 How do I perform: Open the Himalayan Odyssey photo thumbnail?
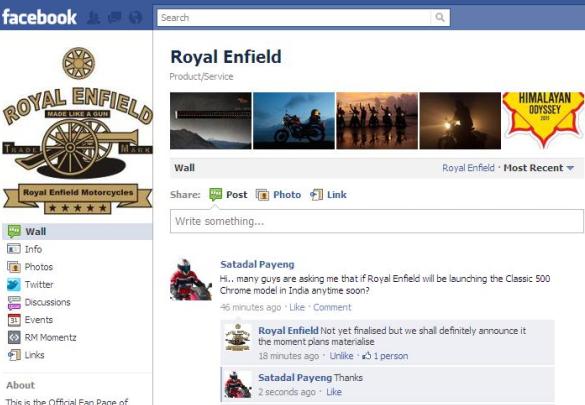pyautogui.click(x=544, y=121)
